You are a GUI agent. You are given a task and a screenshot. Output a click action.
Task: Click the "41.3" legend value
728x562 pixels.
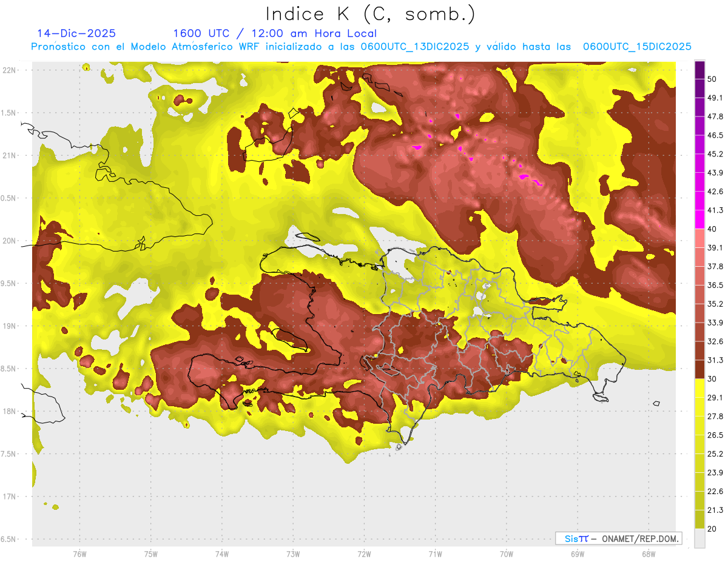click(715, 210)
